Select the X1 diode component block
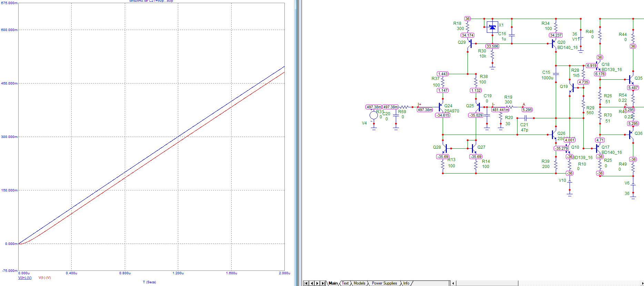This screenshot has height=286, width=644. coord(492,27)
